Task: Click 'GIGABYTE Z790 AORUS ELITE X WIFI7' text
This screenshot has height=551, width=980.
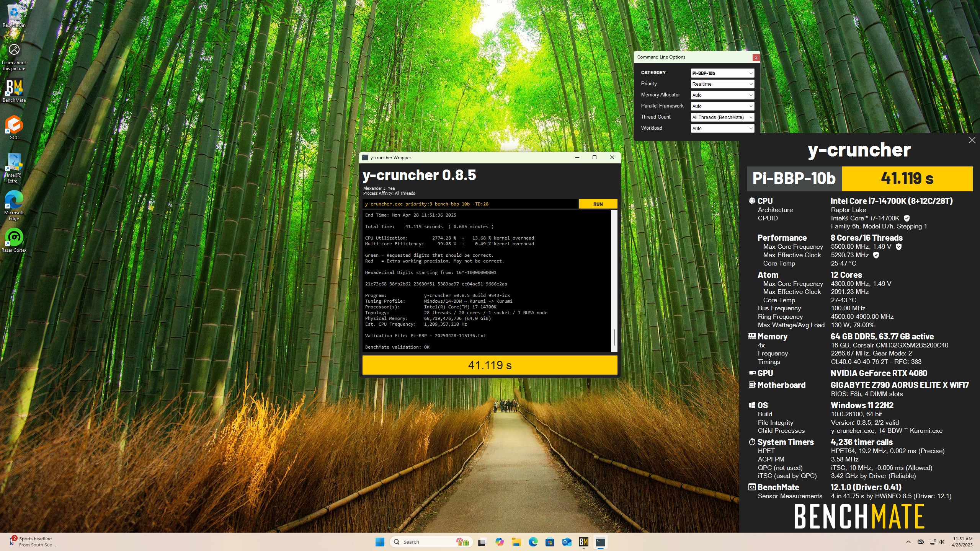Action: tap(900, 385)
